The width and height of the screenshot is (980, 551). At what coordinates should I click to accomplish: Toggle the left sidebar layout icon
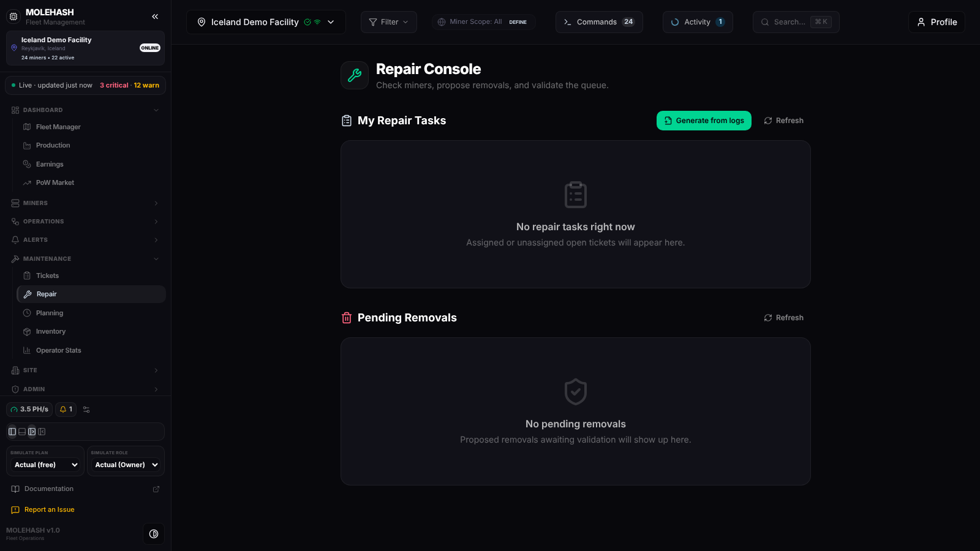tap(12, 432)
